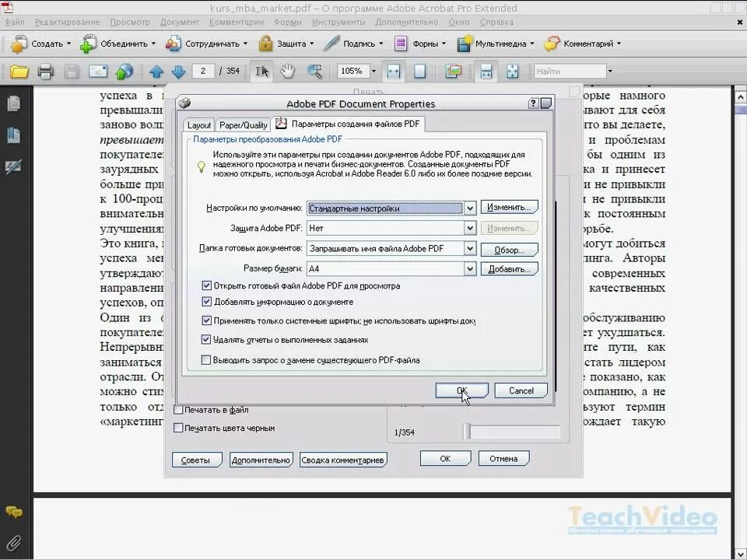
Task: Toggle 'Добавлять информацию о документе' checkbox
Action: 206,302
